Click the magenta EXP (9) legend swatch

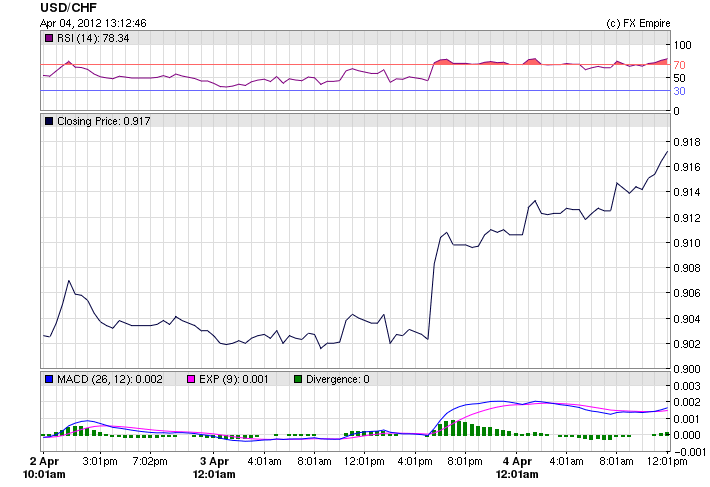(x=191, y=379)
